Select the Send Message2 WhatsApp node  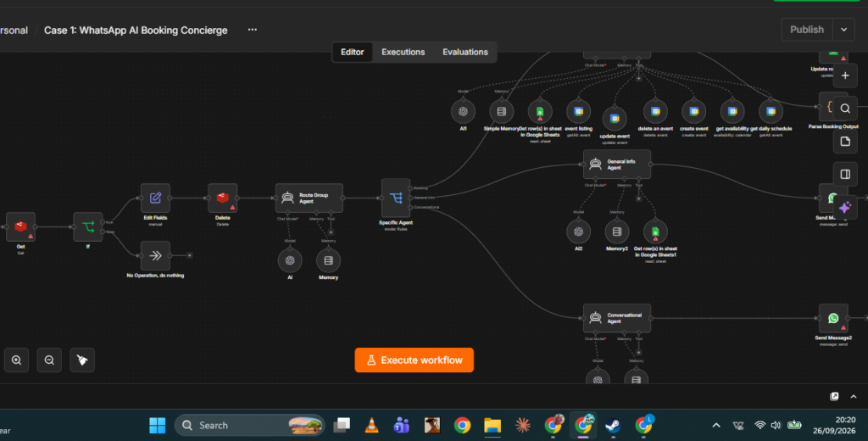833,318
